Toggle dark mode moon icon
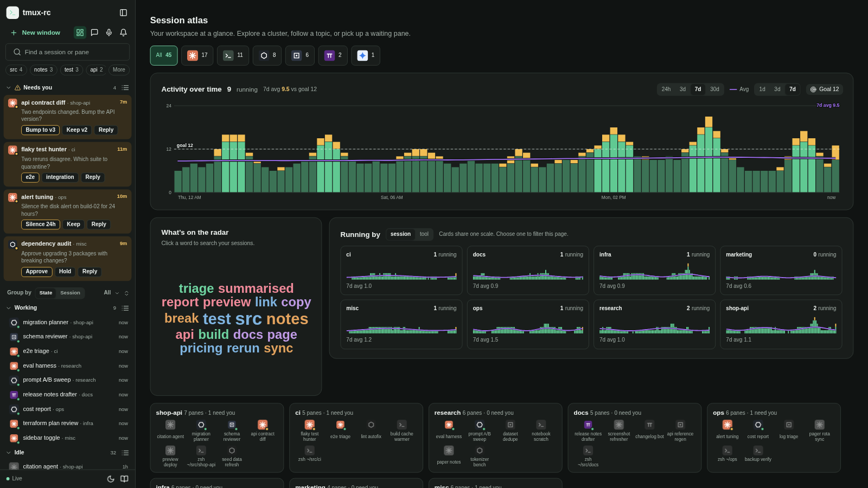Viewport: 868px width, 488px height. (111, 479)
